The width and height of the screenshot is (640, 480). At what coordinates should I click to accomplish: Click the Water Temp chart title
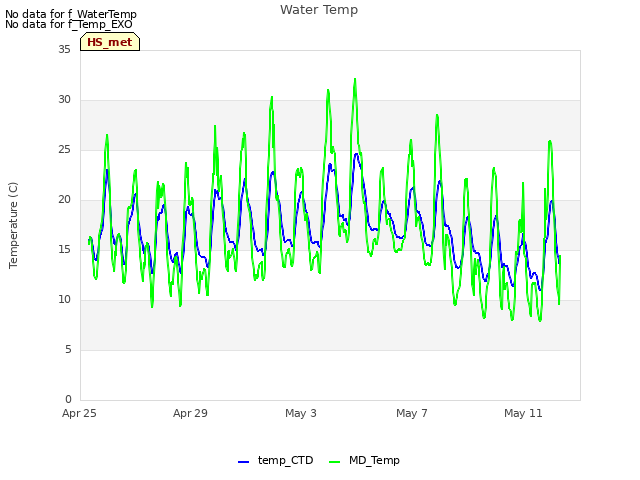pyautogui.click(x=319, y=10)
